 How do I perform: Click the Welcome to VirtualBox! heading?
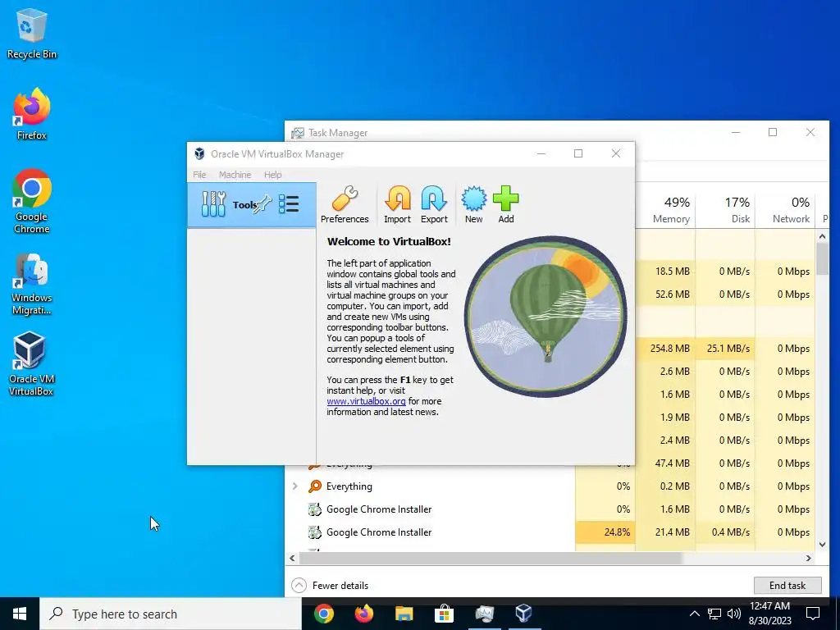[x=389, y=242]
